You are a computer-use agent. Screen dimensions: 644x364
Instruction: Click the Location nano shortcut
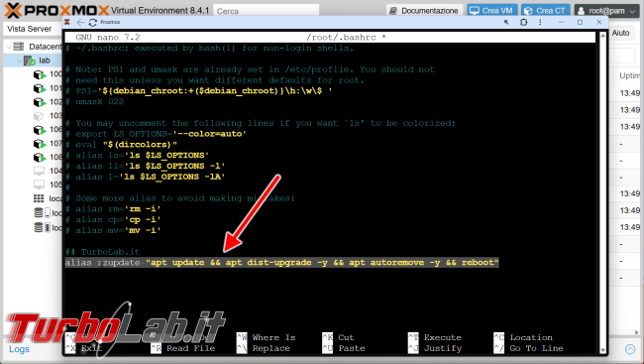(523, 337)
